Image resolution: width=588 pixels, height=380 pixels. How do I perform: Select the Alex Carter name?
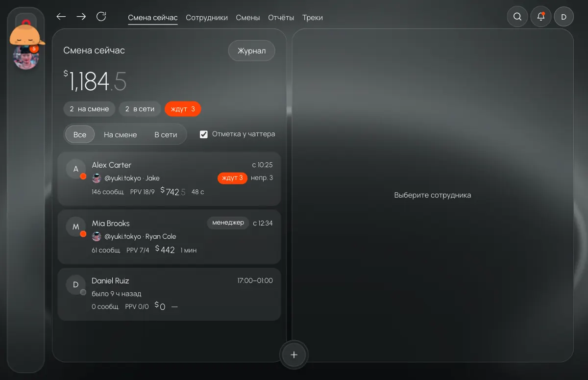pyautogui.click(x=112, y=165)
